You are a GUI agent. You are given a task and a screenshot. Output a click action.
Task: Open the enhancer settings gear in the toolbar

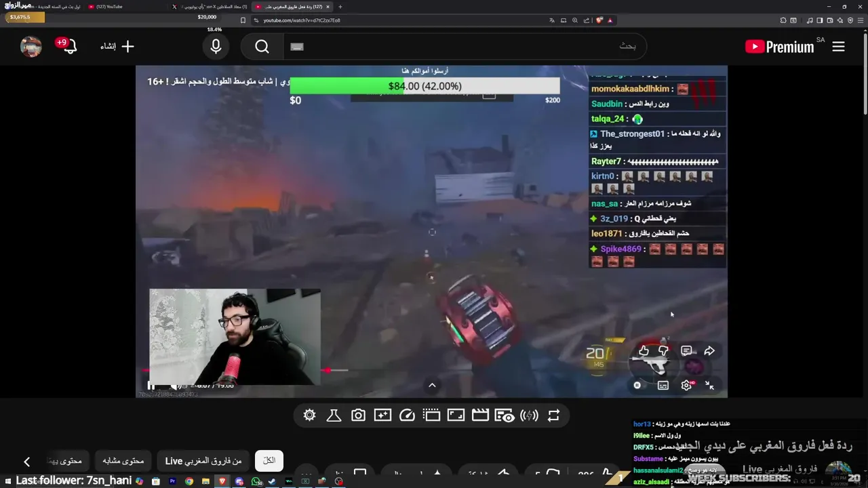coord(310,415)
